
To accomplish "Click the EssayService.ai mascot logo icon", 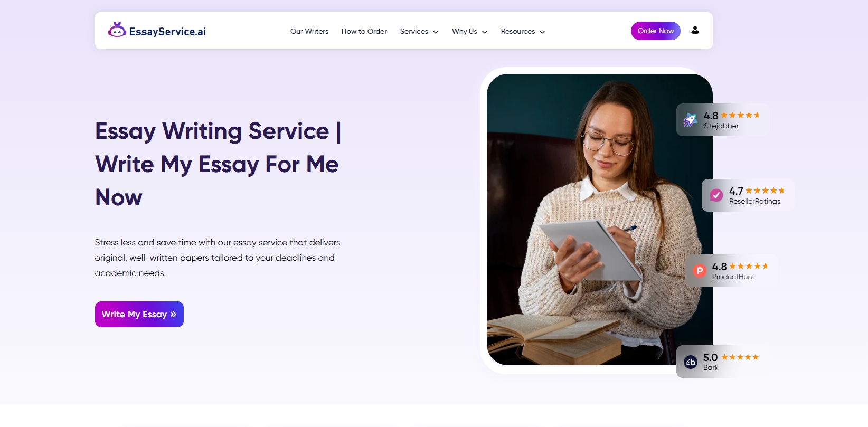I will click(x=117, y=30).
